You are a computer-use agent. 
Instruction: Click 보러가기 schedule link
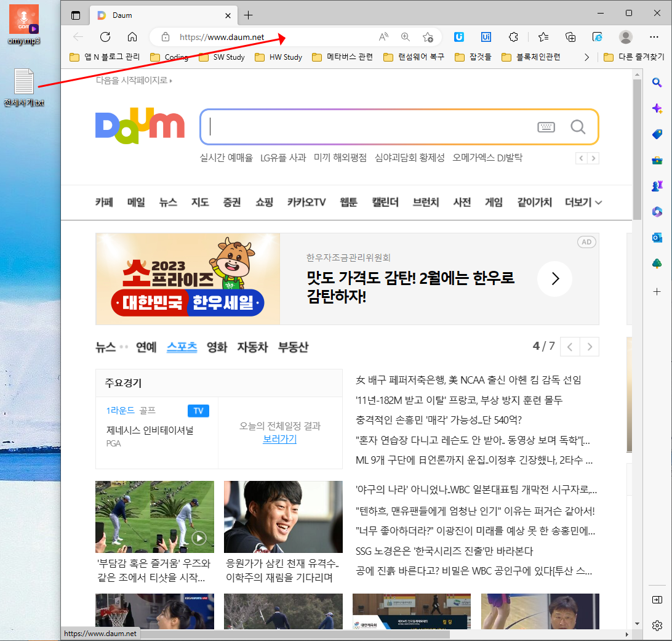pos(280,439)
